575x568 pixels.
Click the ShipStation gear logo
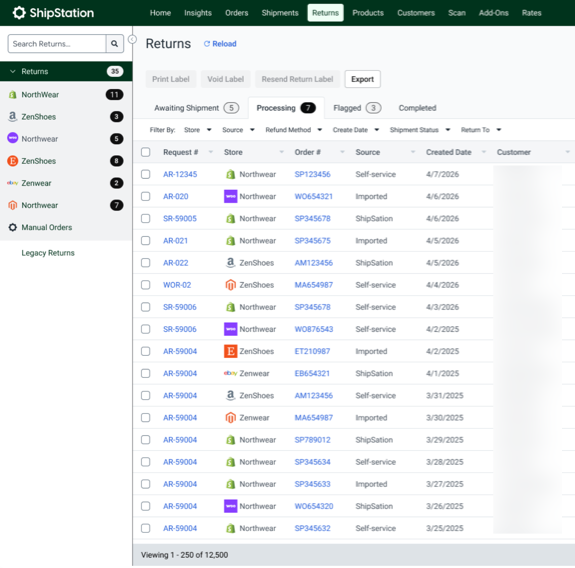19,13
